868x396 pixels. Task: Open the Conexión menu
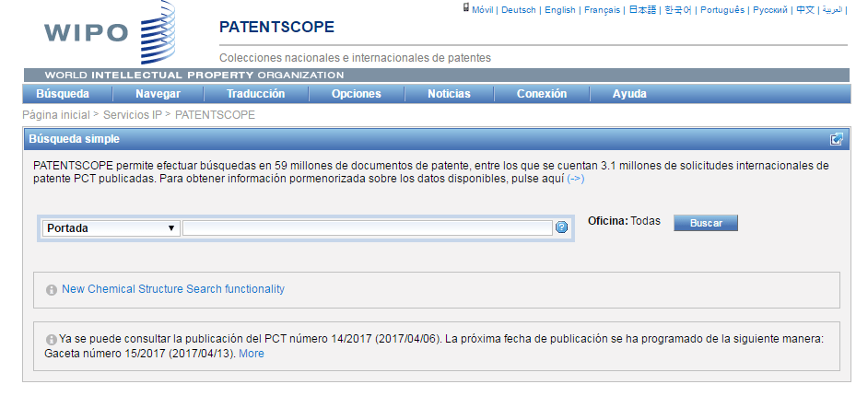[542, 94]
